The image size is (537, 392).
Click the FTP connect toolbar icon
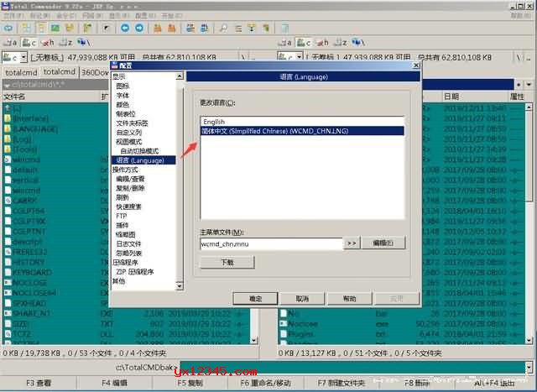pos(190,28)
